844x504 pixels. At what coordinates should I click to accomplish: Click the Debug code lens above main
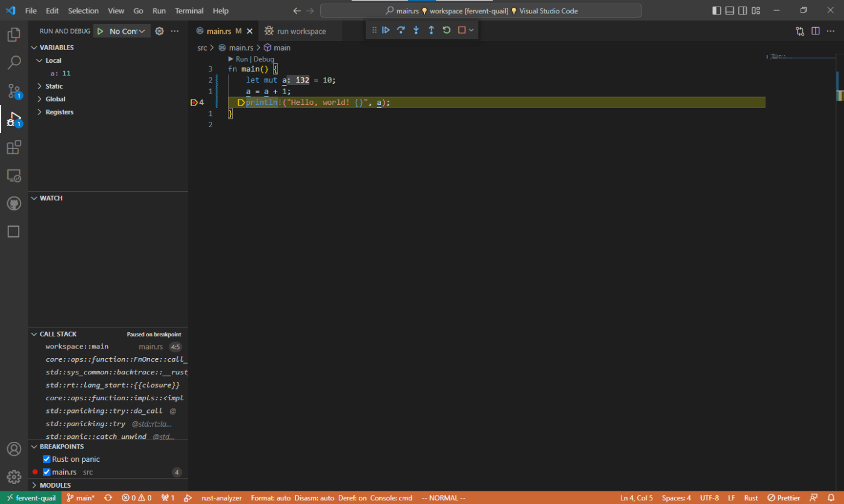click(x=263, y=59)
